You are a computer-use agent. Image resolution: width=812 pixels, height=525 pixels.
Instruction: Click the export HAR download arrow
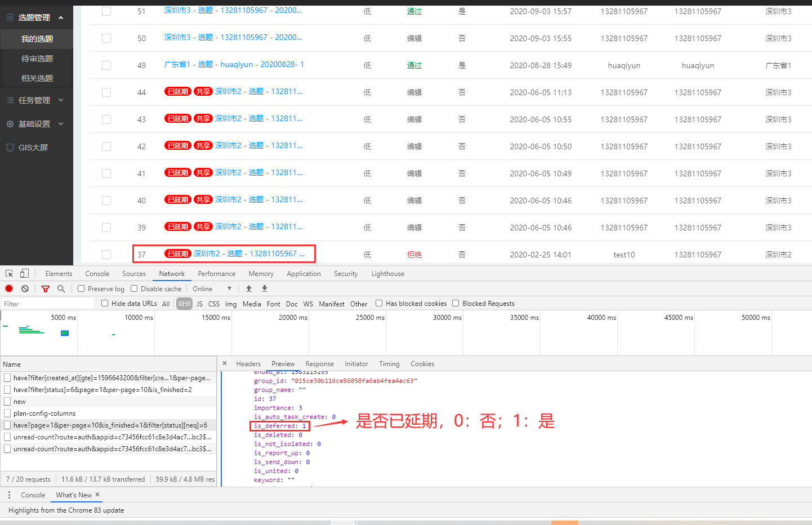tap(265, 288)
